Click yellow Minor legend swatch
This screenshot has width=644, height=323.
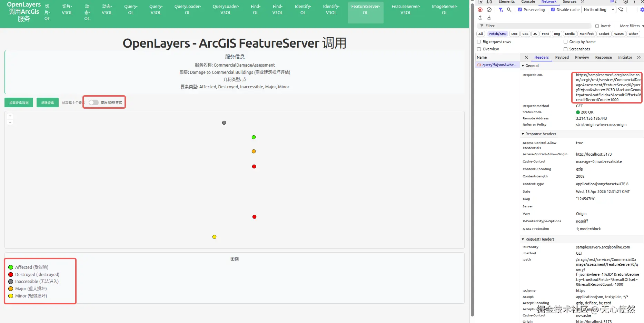tap(11, 296)
